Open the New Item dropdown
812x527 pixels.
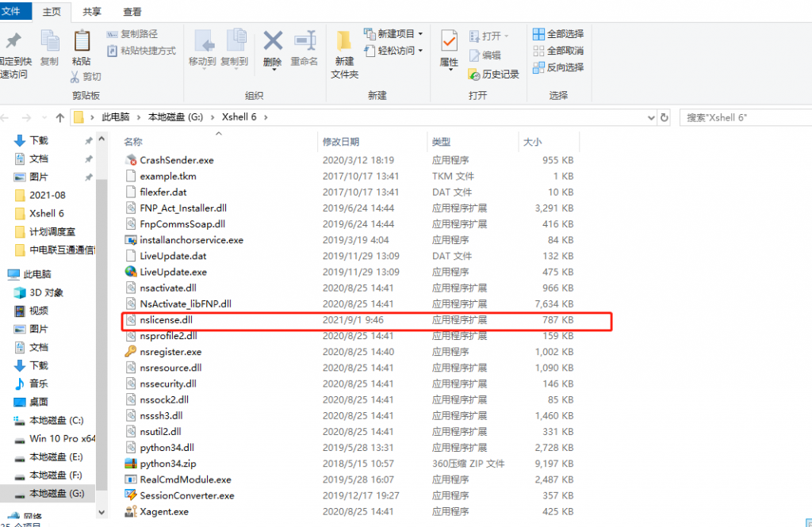tap(393, 34)
